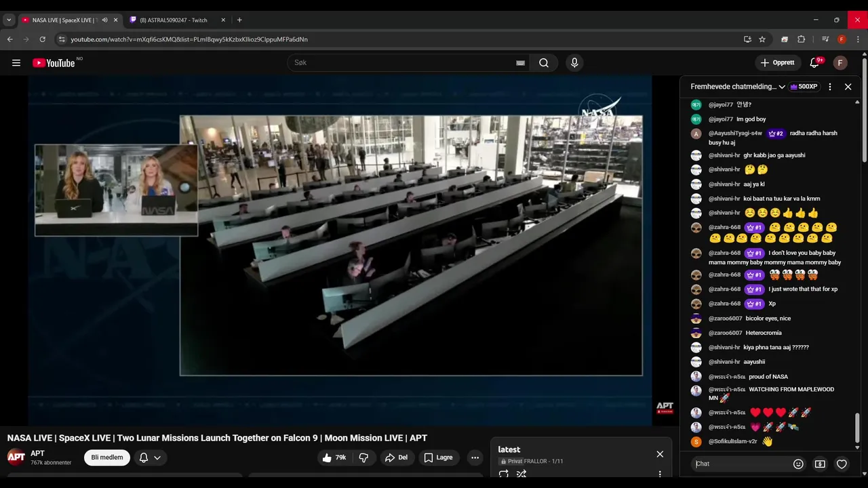The width and height of the screenshot is (868, 488).
Task: Close the Twitch tab
Action: (x=223, y=20)
